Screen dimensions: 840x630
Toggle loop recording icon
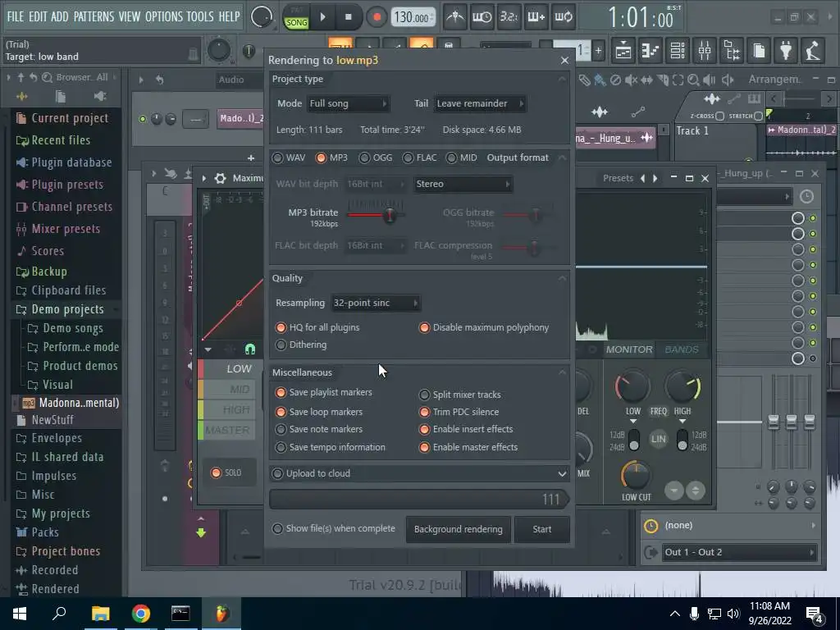tap(563, 17)
